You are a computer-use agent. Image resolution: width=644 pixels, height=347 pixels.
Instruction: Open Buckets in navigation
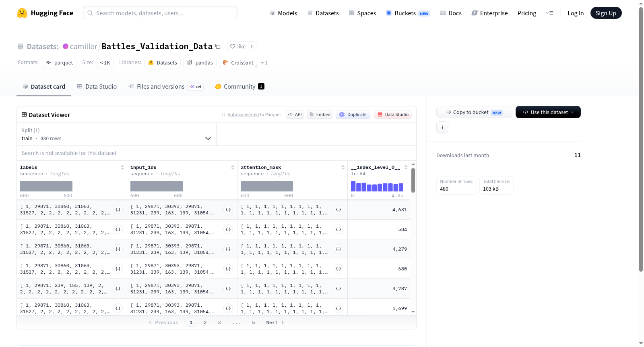408,13
